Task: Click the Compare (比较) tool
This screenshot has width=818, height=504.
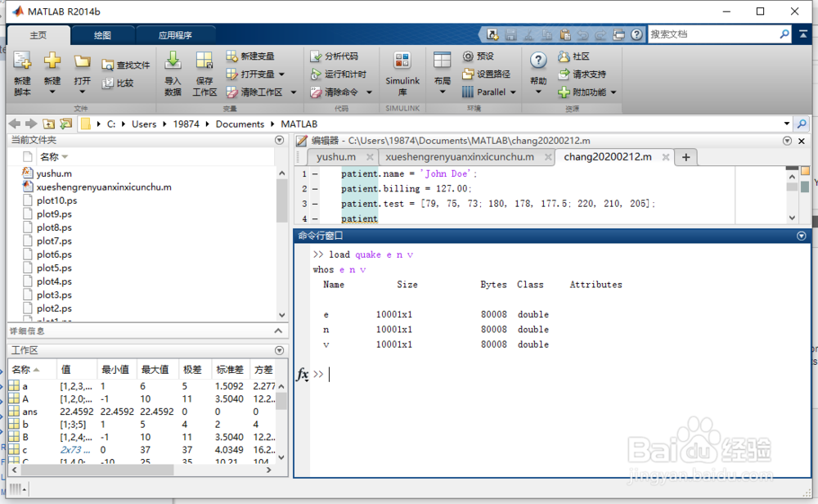Action: pos(119,83)
